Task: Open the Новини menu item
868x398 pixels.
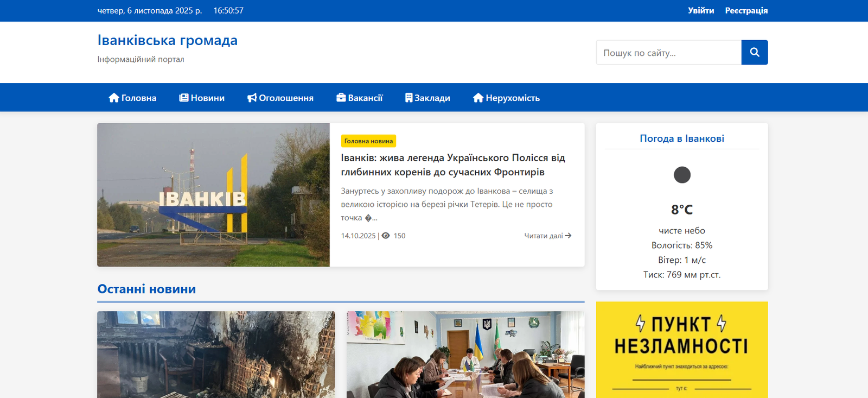Action: coord(202,98)
